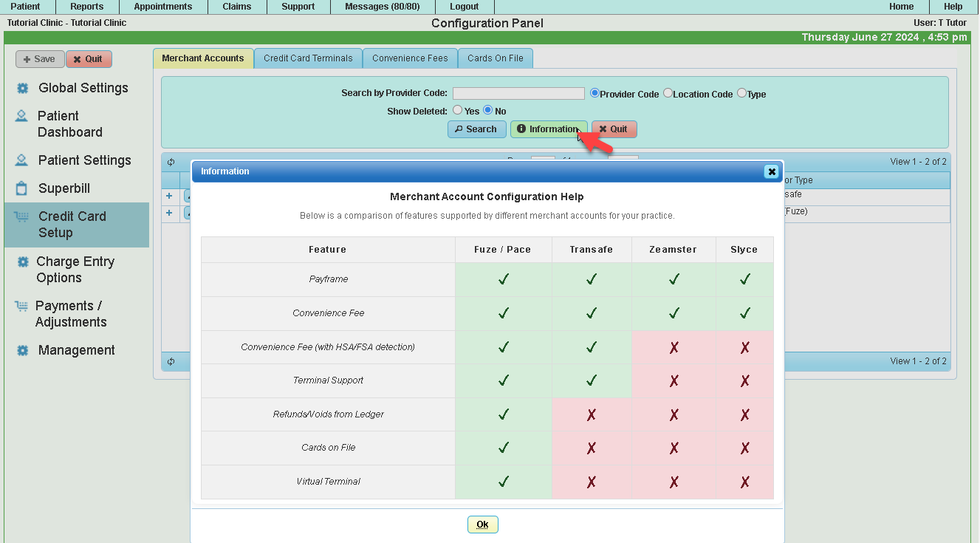This screenshot has width=980, height=543.
Task: Click the sidebar Save button
Action: (40, 59)
